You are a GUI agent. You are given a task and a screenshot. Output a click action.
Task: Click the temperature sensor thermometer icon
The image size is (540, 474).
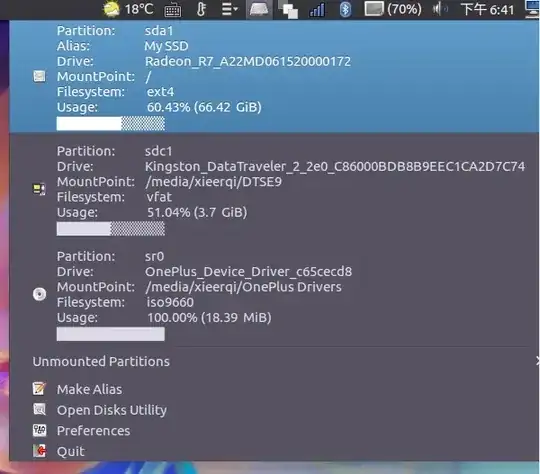click(201, 9)
